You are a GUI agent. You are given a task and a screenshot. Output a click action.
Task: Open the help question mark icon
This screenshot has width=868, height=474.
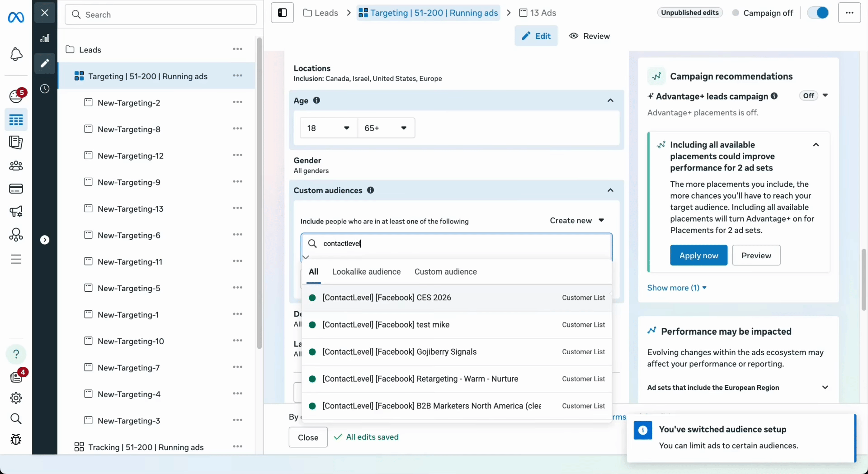(x=16, y=354)
